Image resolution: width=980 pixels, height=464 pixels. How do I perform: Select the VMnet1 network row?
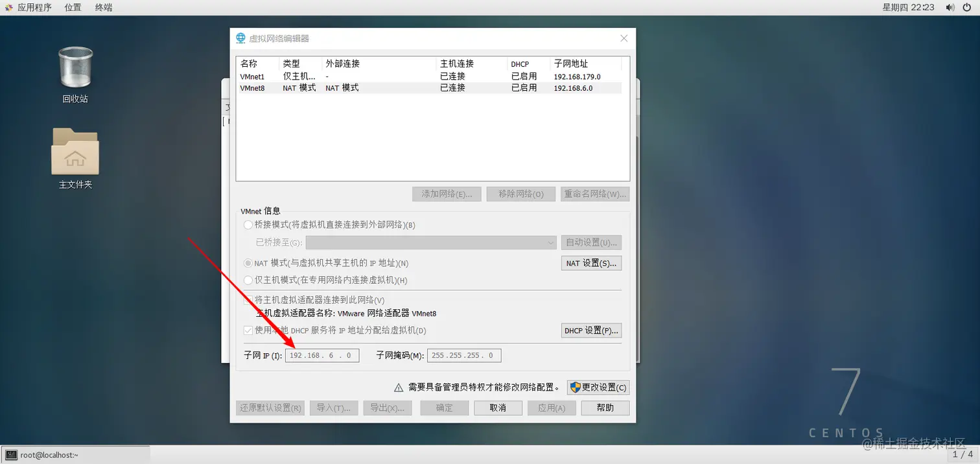pyautogui.click(x=430, y=76)
